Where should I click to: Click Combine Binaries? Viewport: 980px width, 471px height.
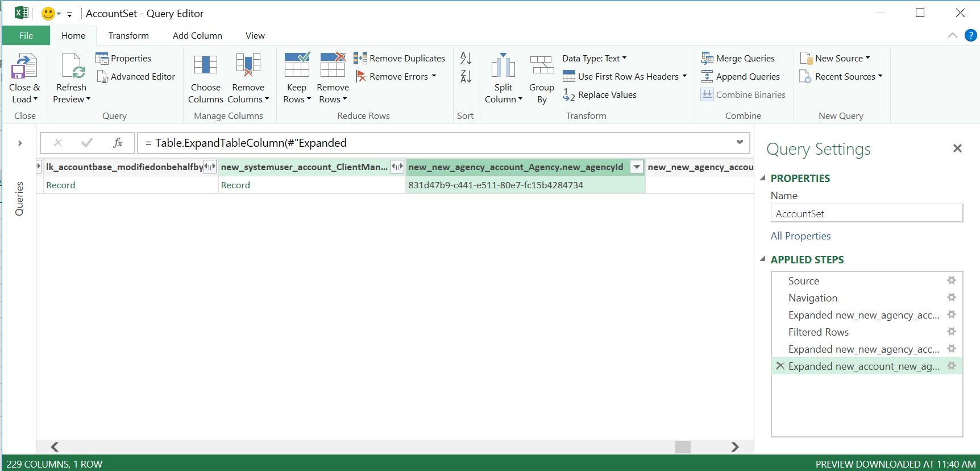click(743, 94)
